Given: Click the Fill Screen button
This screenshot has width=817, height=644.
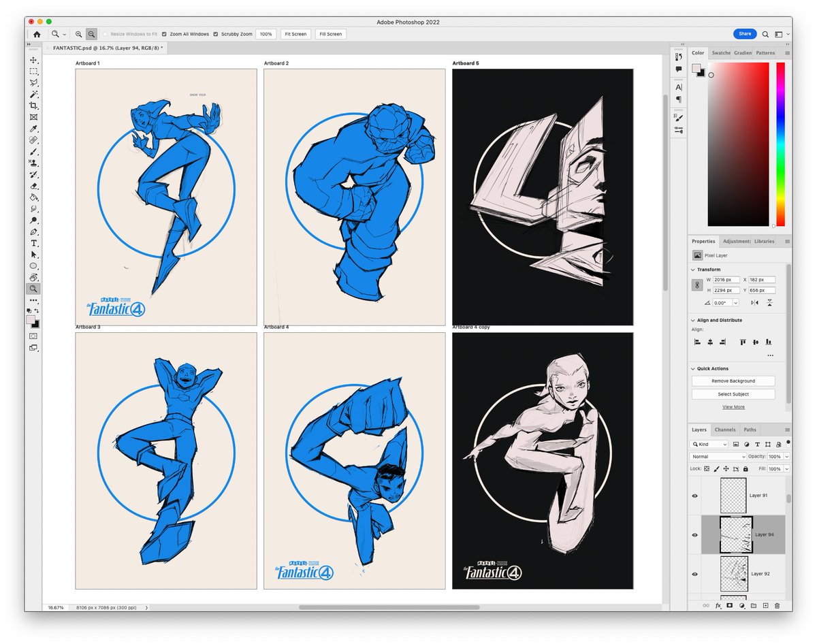Looking at the screenshot, I should (x=330, y=34).
